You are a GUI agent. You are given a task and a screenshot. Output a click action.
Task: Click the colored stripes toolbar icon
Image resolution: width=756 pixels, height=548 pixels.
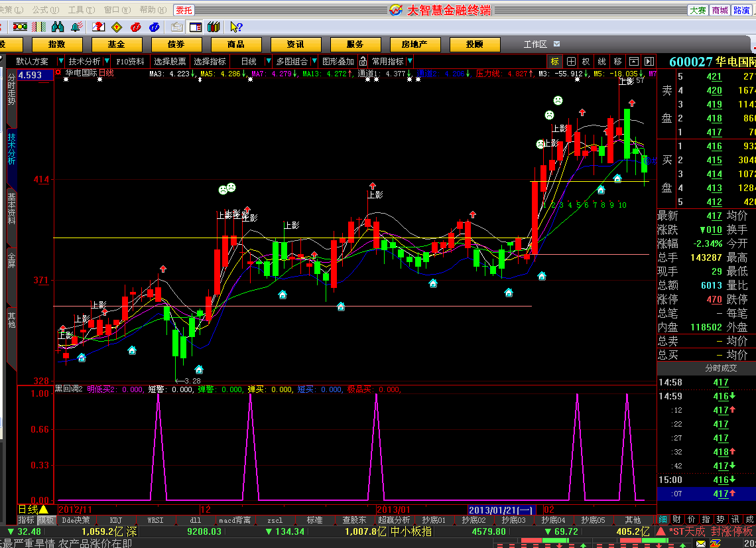click(x=39, y=27)
